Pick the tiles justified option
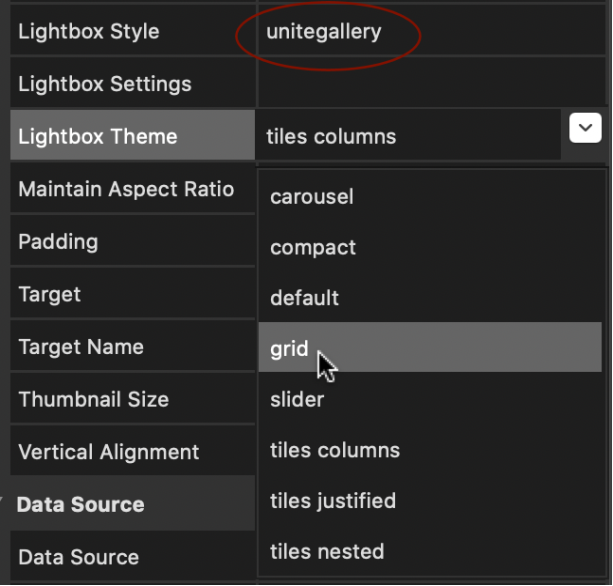This screenshot has height=586, width=613. [x=430, y=501]
